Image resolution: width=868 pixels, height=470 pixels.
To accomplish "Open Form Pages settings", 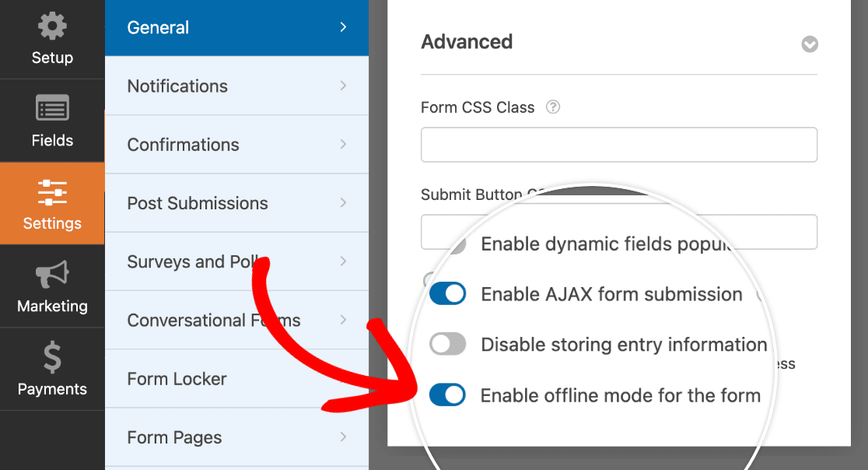I will (175, 437).
